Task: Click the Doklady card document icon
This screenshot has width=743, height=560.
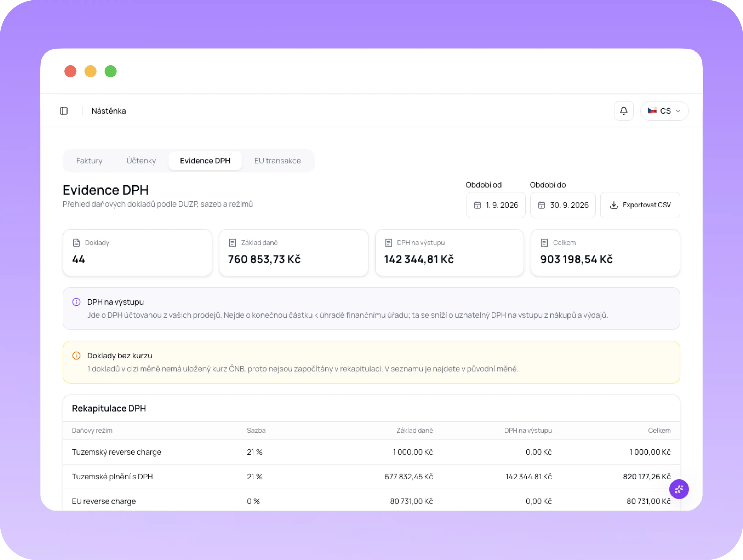Action: coord(76,243)
